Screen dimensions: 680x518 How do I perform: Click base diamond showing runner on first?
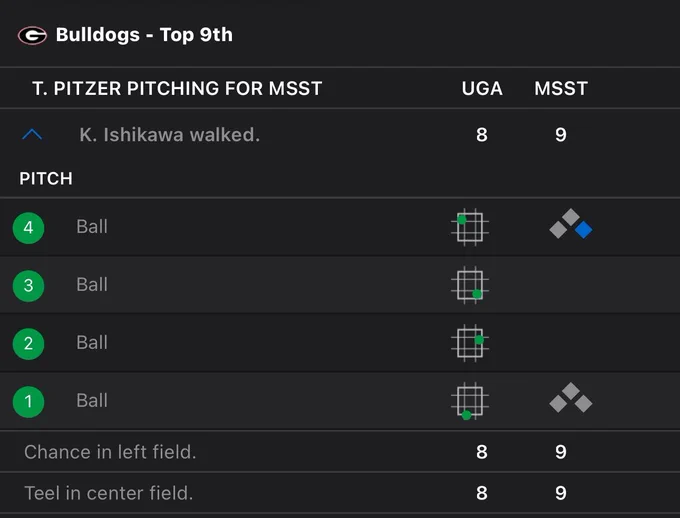coord(571,224)
